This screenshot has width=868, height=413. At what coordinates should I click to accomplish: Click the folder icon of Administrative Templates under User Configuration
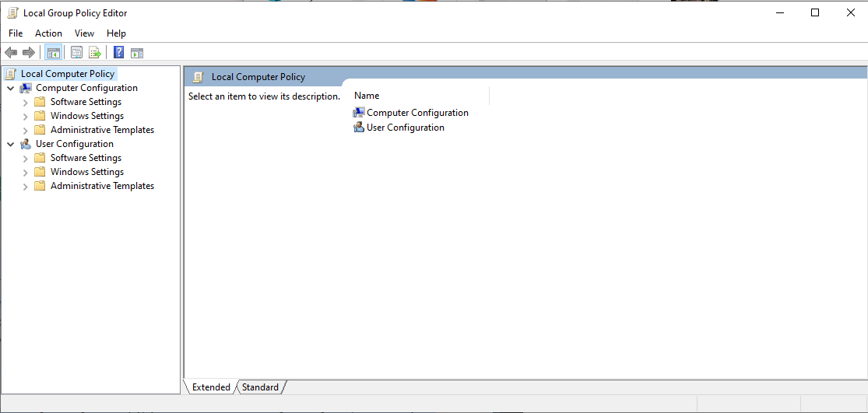(39, 186)
